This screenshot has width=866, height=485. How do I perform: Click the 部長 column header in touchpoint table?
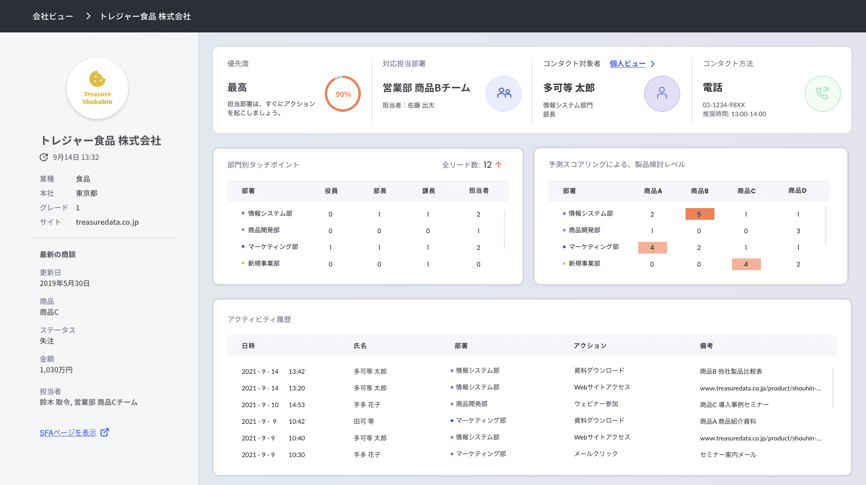[379, 191]
